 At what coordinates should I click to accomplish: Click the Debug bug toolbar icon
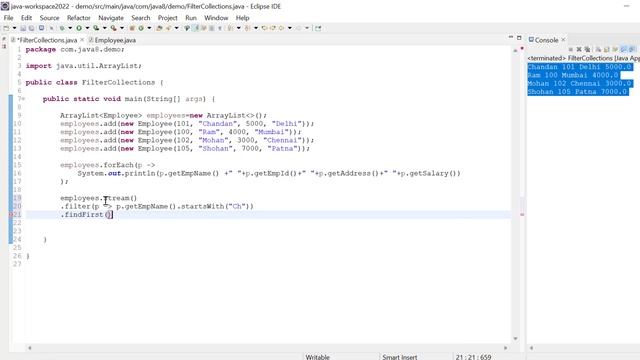(x=62, y=28)
